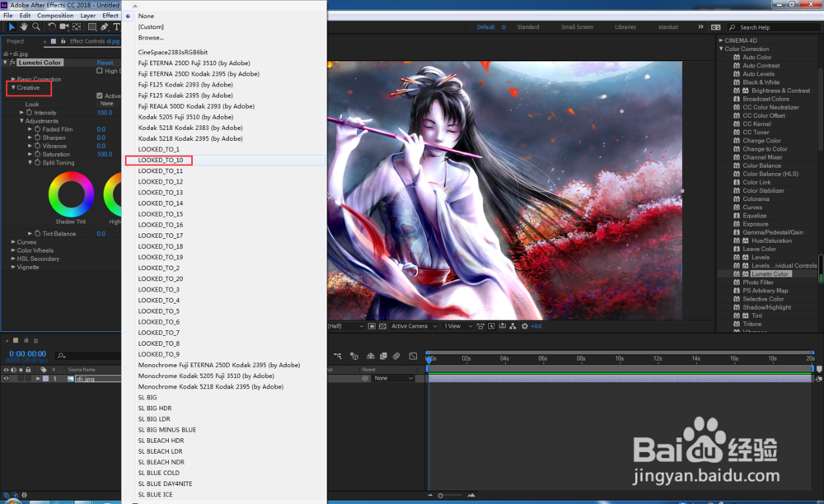The image size is (824, 504).
Task: Select the Rotation tool
Action: (x=51, y=26)
